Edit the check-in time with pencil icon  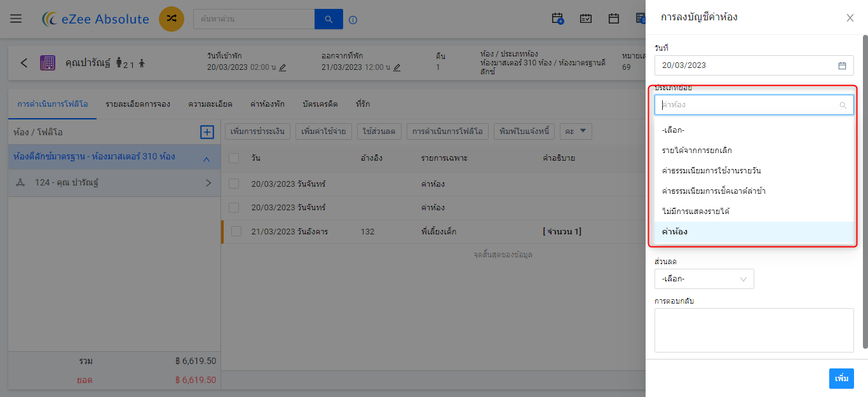(x=282, y=67)
